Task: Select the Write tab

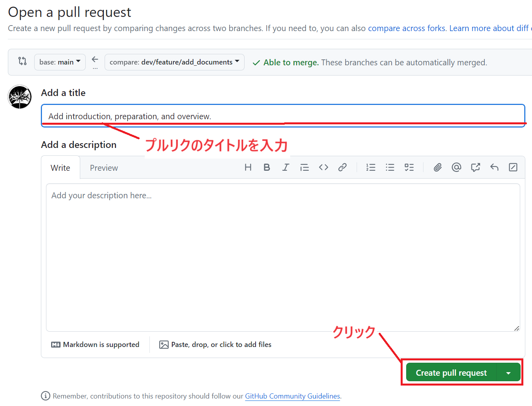Action: coord(60,168)
